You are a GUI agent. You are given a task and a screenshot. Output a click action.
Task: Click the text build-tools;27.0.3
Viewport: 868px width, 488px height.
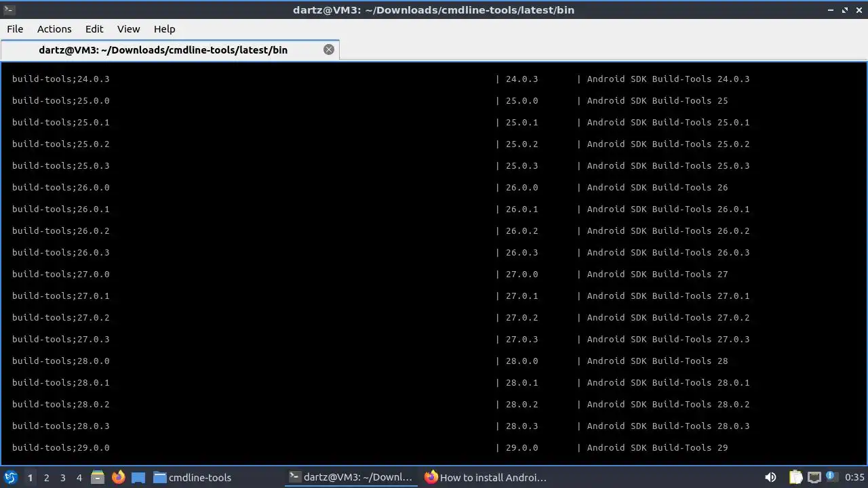(x=61, y=340)
